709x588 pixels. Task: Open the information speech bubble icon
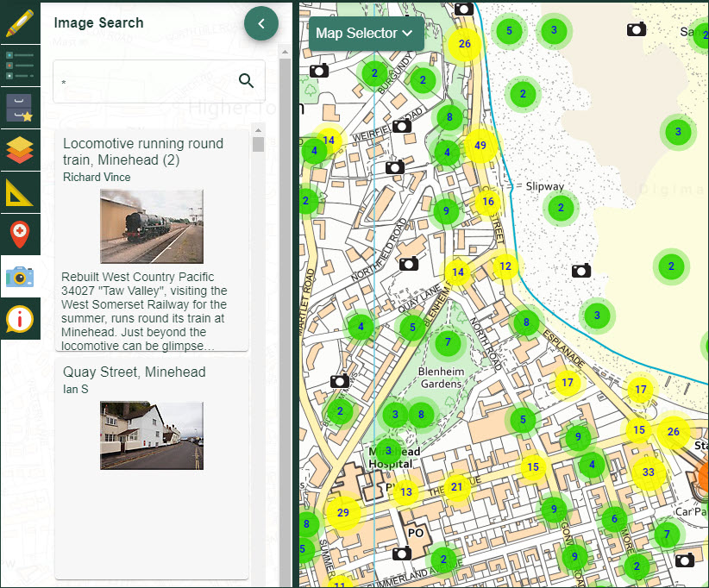(x=20, y=319)
